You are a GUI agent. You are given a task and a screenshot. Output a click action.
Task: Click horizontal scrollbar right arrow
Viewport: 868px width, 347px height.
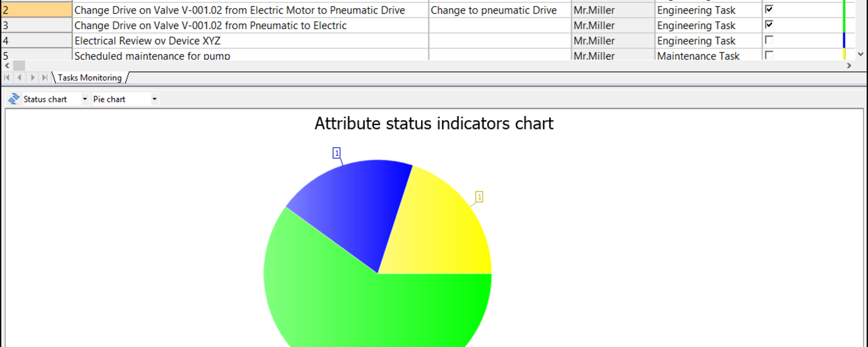[849, 66]
